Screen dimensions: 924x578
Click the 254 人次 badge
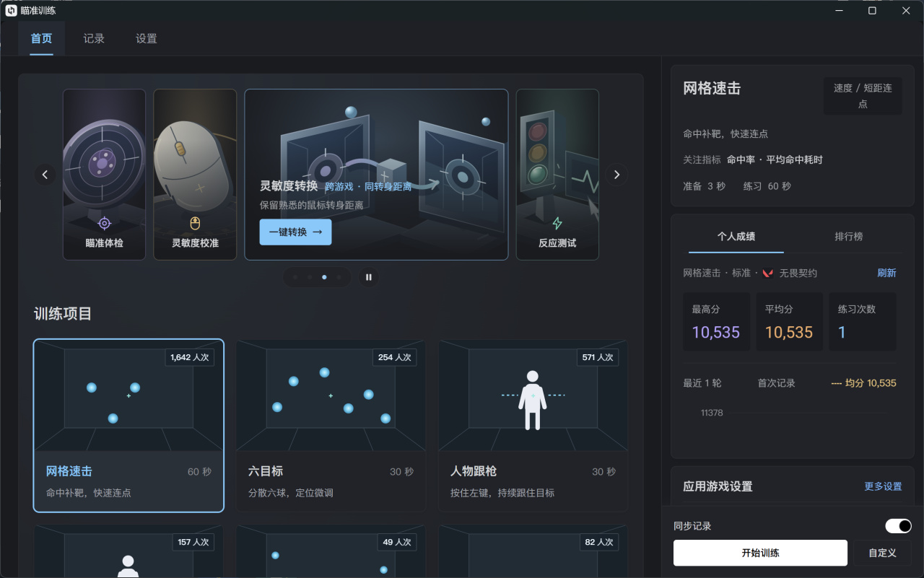point(394,357)
